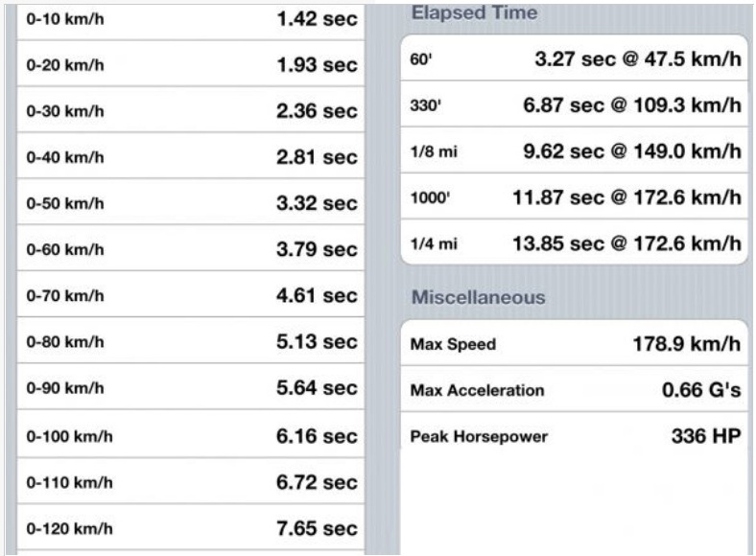Viewport: 756px width, 556px height.
Task: Select the 330' elapsed time entry
Action: click(x=574, y=104)
